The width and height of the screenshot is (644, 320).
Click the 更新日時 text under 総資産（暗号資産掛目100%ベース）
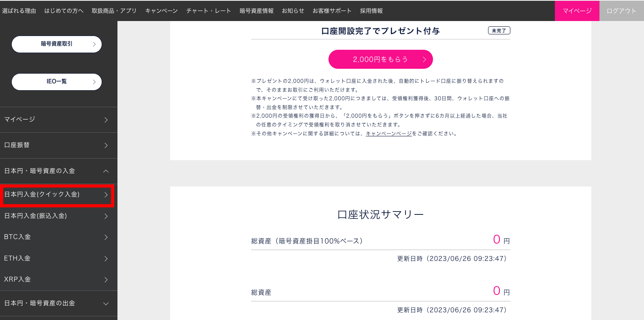(452, 259)
